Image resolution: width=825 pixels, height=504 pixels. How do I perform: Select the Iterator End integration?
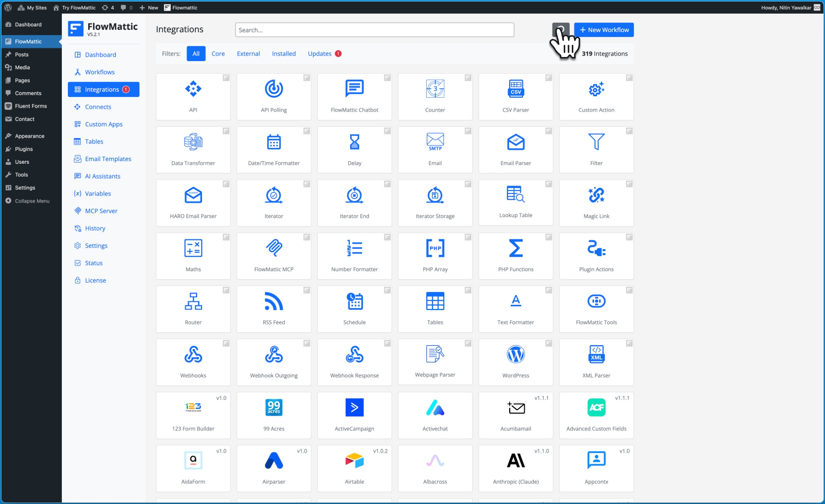pyautogui.click(x=354, y=203)
